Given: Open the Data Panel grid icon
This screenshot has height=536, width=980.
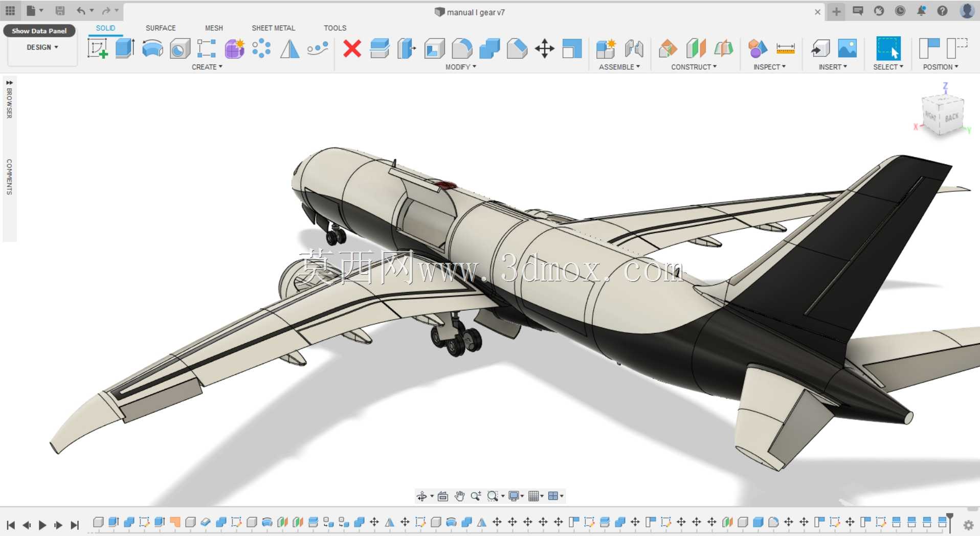Looking at the screenshot, I should (10, 11).
